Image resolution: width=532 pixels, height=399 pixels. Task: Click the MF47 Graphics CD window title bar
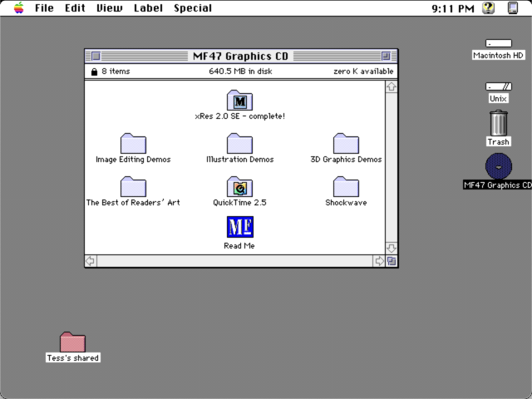[240, 56]
